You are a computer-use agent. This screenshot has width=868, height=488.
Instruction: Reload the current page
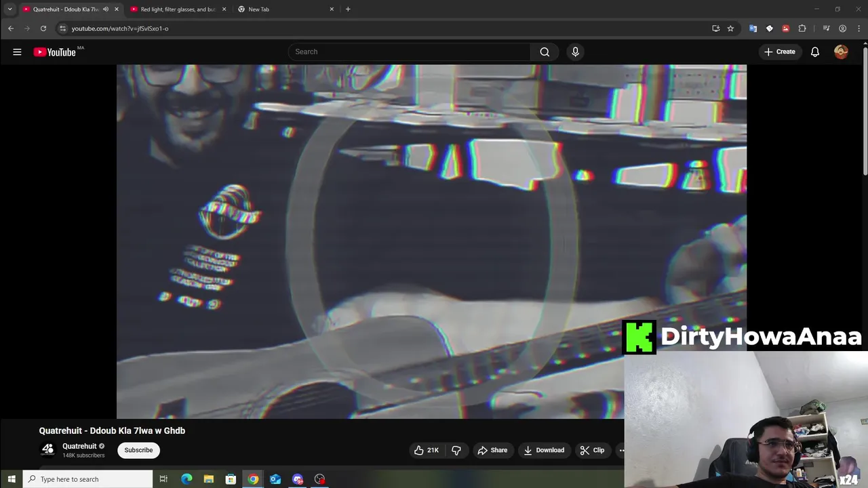[x=43, y=28]
